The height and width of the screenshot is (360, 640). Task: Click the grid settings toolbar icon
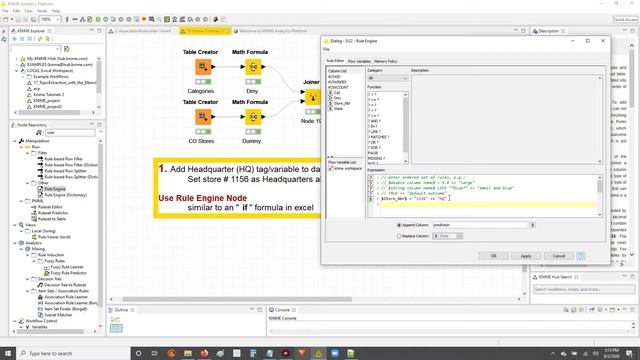(x=167, y=19)
